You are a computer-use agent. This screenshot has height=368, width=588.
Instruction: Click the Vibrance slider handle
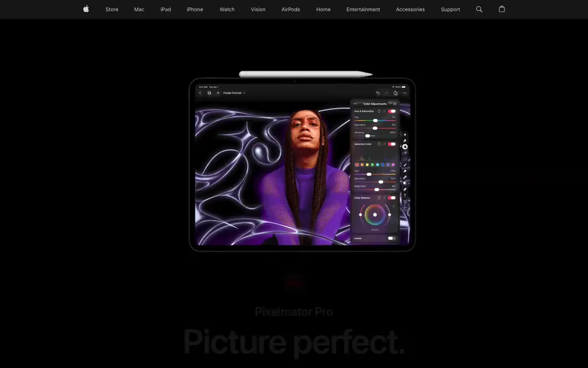click(x=368, y=136)
